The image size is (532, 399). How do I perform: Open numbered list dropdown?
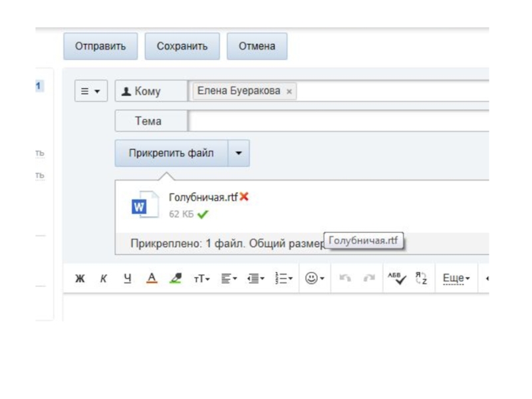click(x=284, y=279)
